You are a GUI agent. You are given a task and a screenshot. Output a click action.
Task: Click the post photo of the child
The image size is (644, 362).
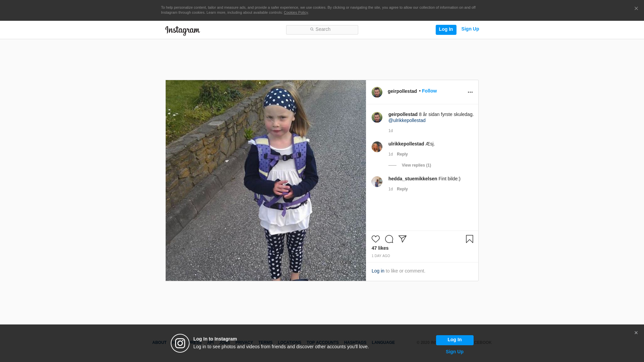coord(266,180)
